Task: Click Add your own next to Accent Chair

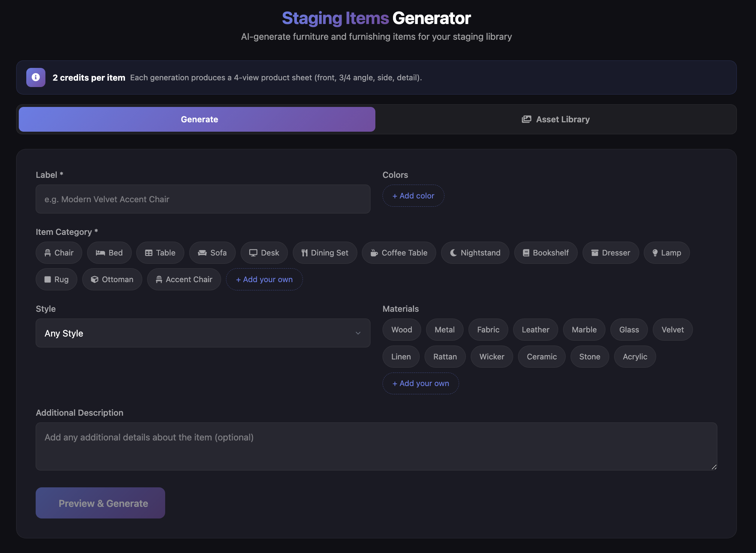Action: tap(264, 279)
